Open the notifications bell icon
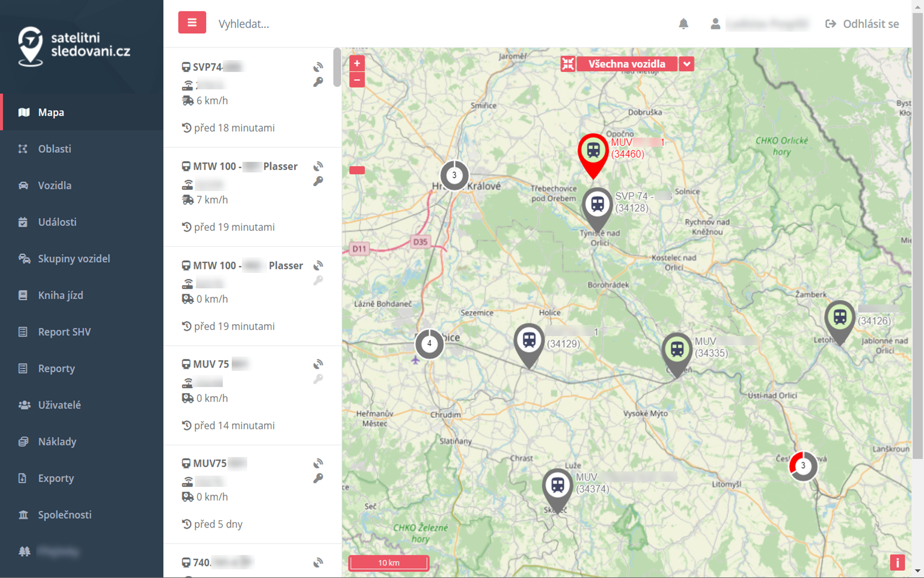This screenshot has width=924, height=578. (x=683, y=24)
